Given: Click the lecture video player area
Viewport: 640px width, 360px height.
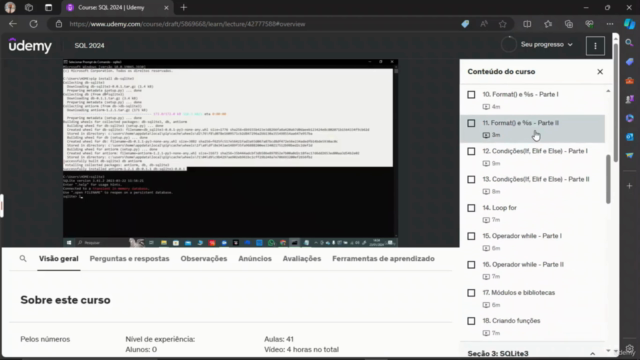Looking at the screenshot, I should [231, 153].
